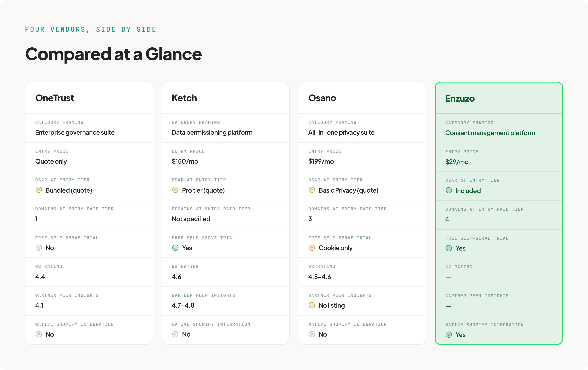Image resolution: width=588 pixels, height=370 pixels.
Task: Click the Entry Price label in Enzuzo card
Action: [x=462, y=152]
